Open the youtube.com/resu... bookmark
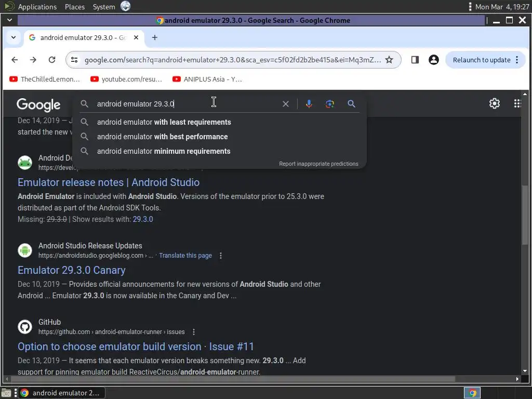 tap(126, 79)
